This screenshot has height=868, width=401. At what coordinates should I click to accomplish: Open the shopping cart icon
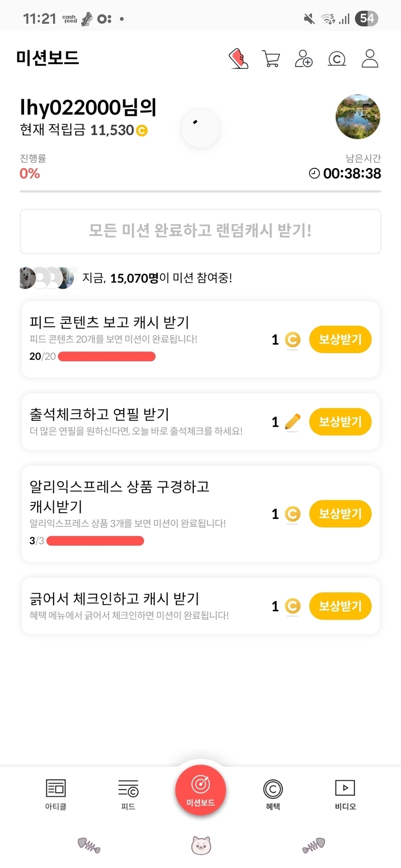click(271, 59)
